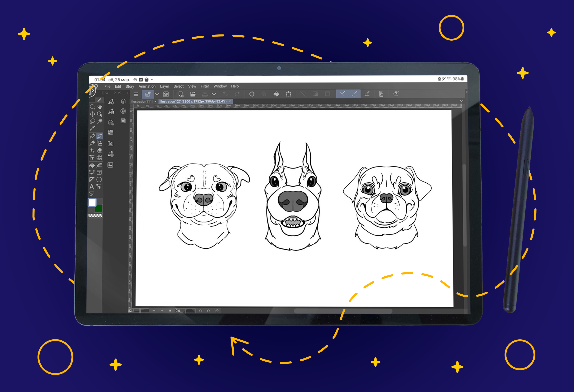574x392 pixels.
Task: Click the Fill paint bucket toolbar icon
Action: pyautogui.click(x=276, y=94)
